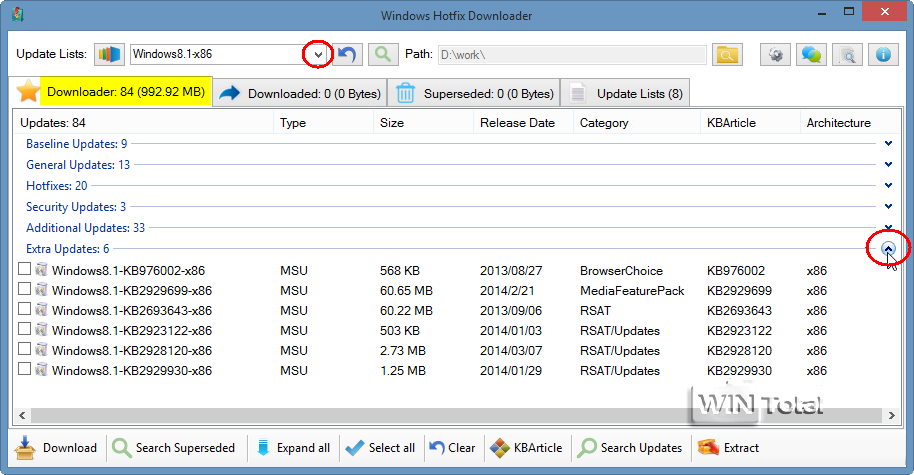Image resolution: width=914 pixels, height=475 pixels.
Task: Click the chat bubbles icon
Action: (x=812, y=54)
